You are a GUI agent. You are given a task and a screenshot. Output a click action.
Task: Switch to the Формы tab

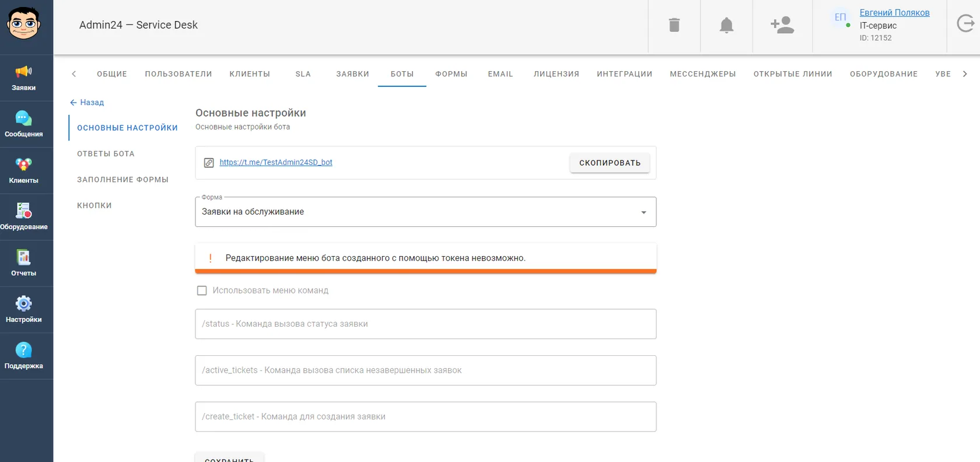pyautogui.click(x=452, y=74)
